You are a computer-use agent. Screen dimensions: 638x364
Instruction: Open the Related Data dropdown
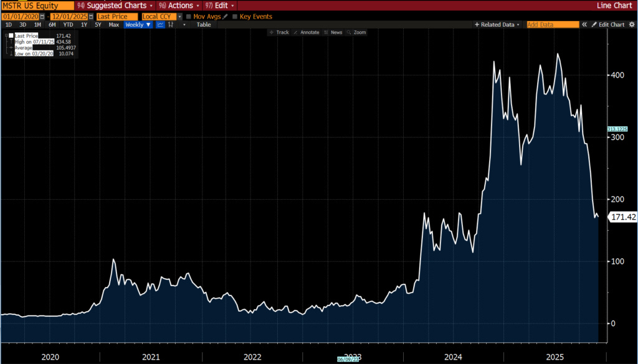tap(497, 24)
